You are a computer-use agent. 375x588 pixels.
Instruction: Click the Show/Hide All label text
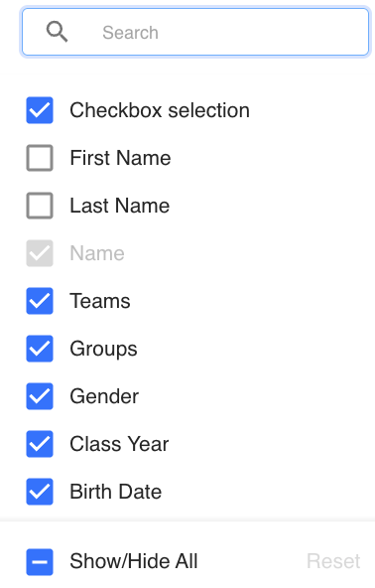(134, 561)
